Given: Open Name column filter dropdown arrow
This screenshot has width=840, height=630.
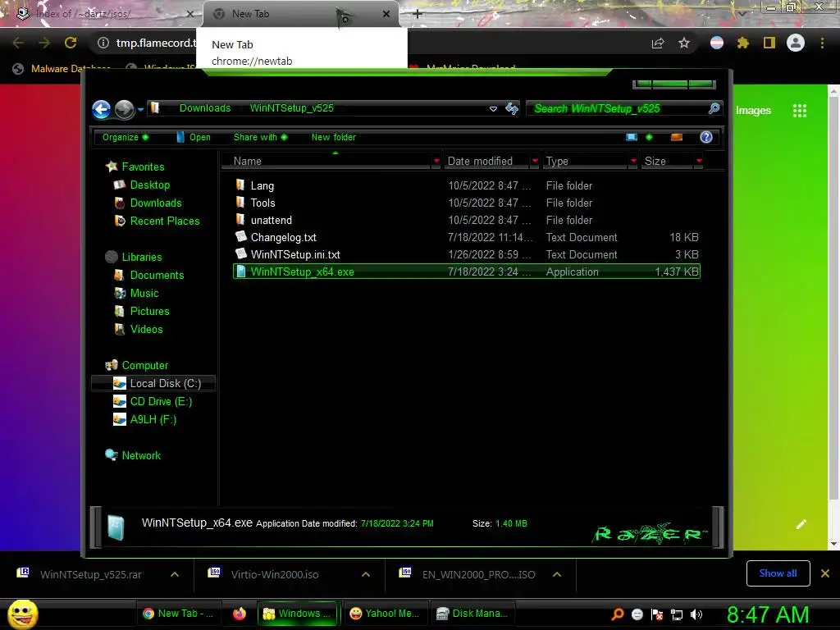Looking at the screenshot, I should click(436, 161).
